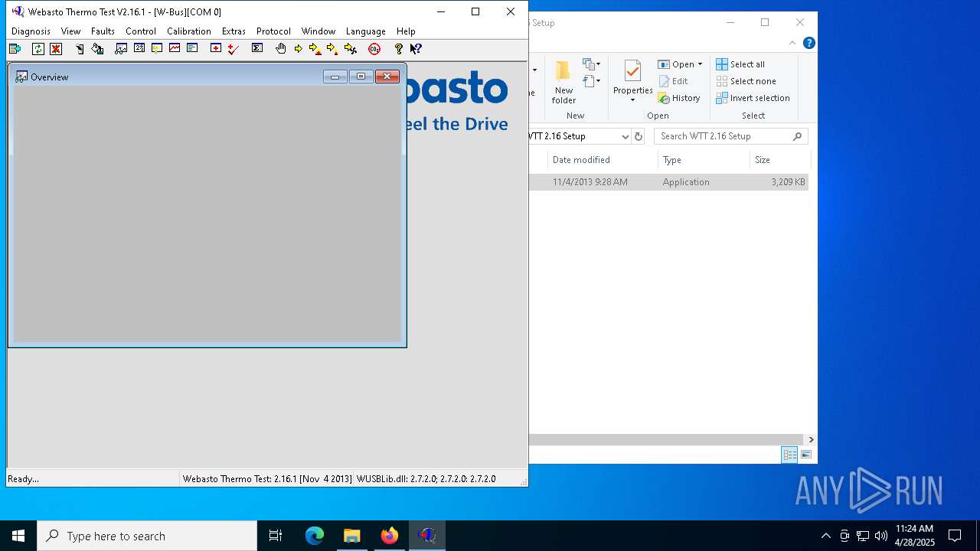Click the sigma summary toolbar icon

(x=257, y=48)
